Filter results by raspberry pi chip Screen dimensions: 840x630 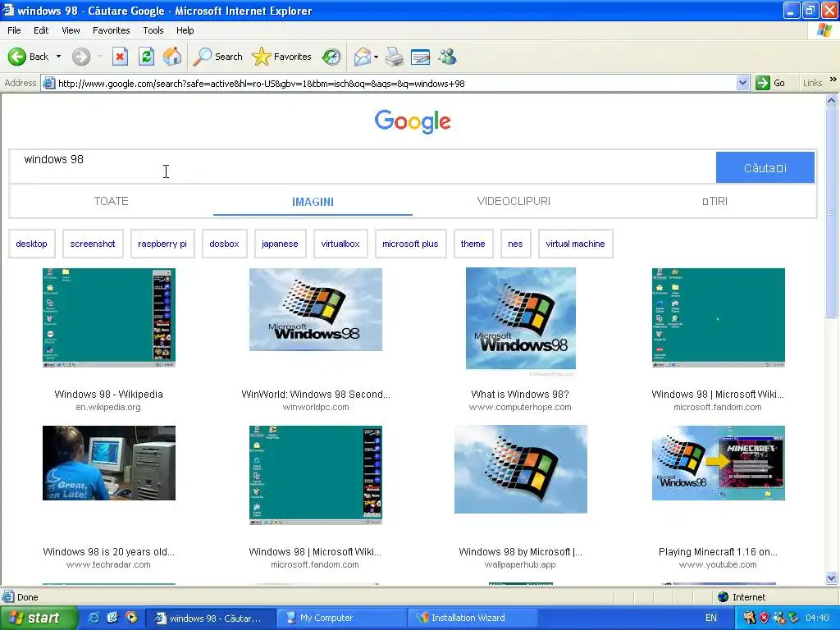pos(162,244)
